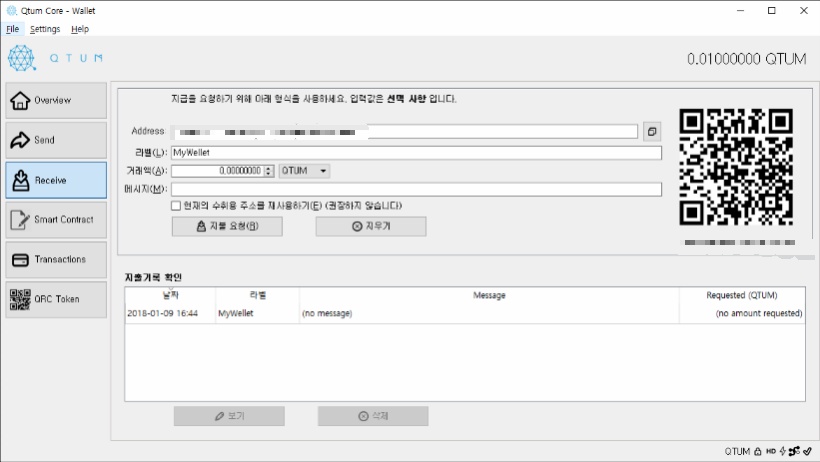This screenshot has width=820, height=462.
Task: Click the network connections icon
Action: (x=794, y=451)
